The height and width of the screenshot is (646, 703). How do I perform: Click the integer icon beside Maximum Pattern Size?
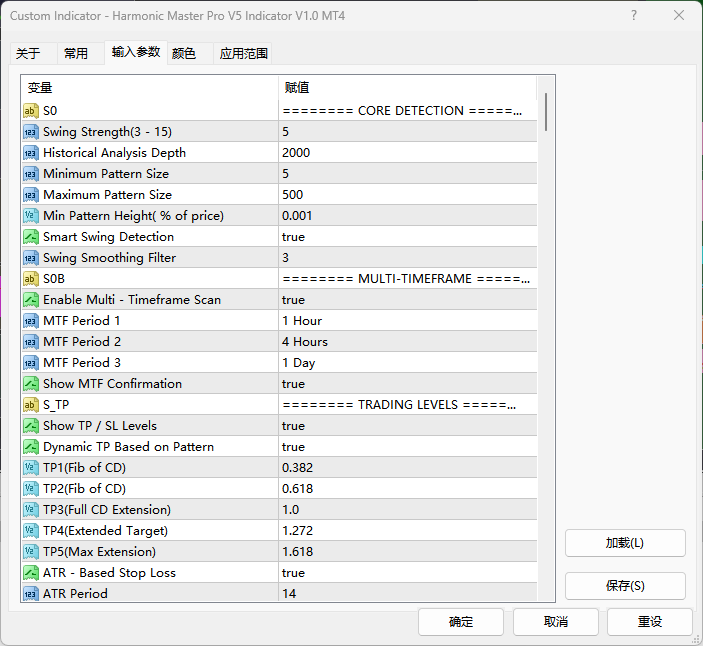click(x=30, y=195)
